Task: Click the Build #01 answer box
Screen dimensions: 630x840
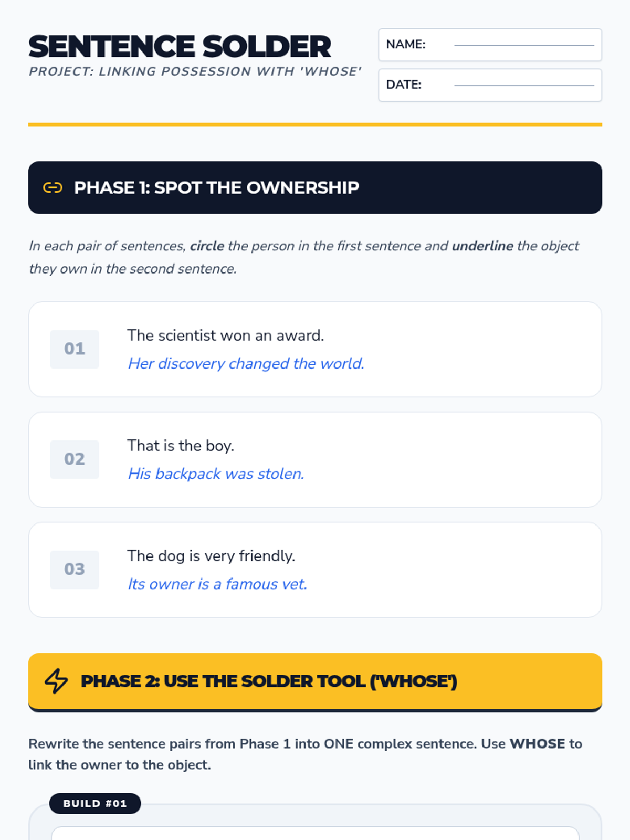Action: point(315,833)
